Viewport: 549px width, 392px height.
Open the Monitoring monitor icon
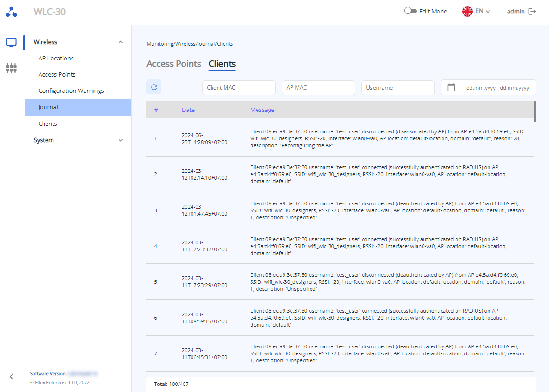pos(12,43)
